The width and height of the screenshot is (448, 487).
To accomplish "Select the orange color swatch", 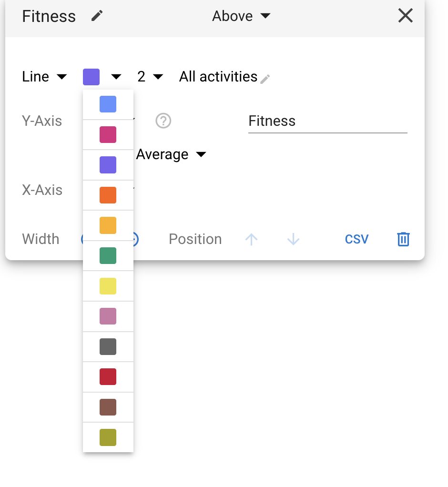I will (108, 195).
